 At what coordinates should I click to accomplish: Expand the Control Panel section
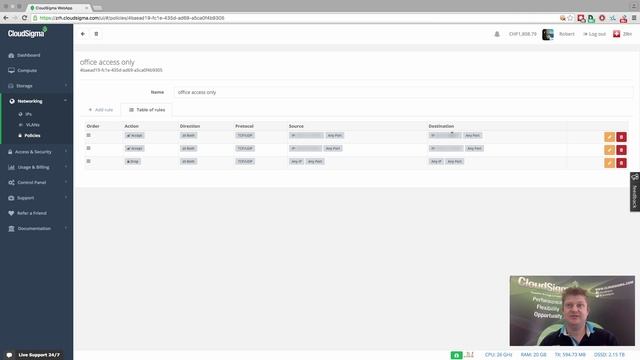click(x=31, y=182)
